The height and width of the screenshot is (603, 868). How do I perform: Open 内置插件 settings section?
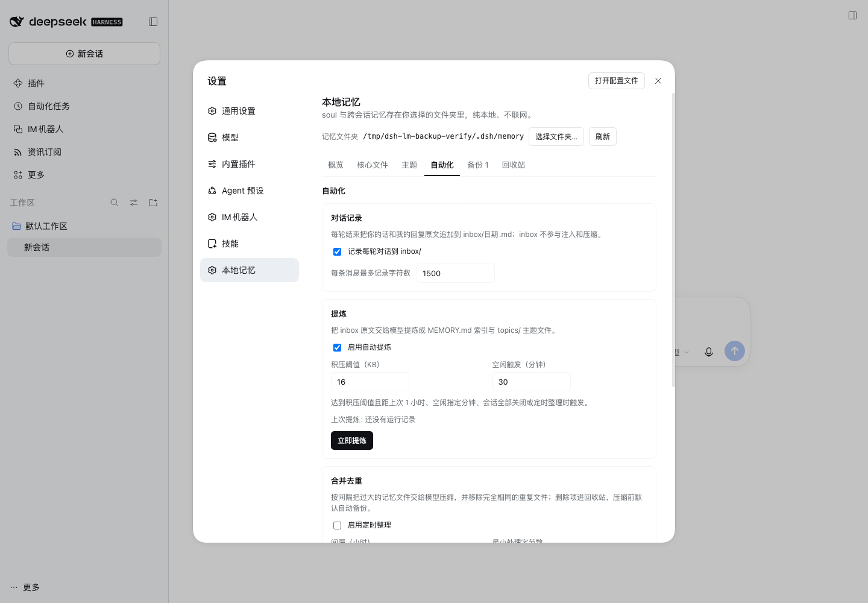250,164
